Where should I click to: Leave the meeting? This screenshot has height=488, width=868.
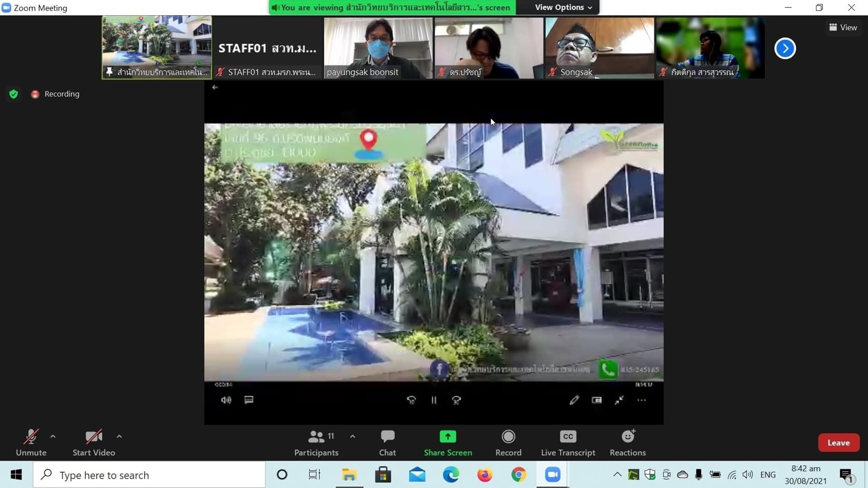(838, 443)
